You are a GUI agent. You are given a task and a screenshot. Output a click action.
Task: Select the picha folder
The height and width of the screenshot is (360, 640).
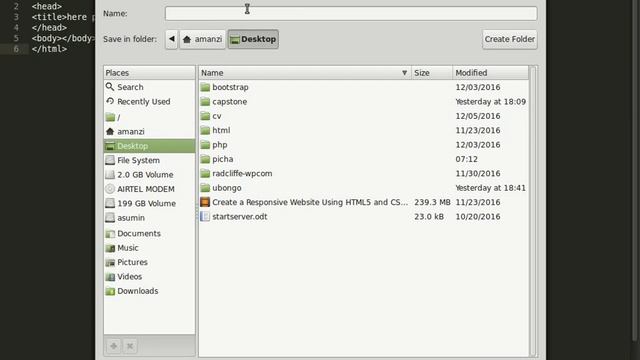point(364,159)
